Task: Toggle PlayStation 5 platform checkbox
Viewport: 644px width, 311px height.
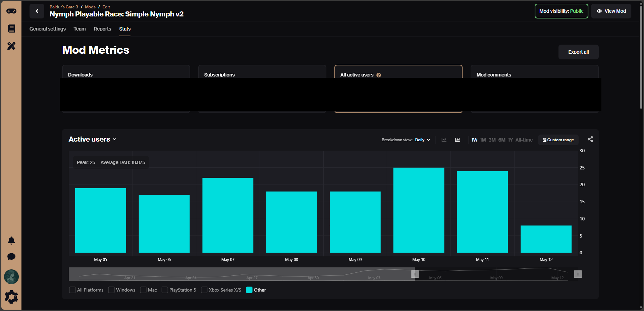Action: coord(165,290)
